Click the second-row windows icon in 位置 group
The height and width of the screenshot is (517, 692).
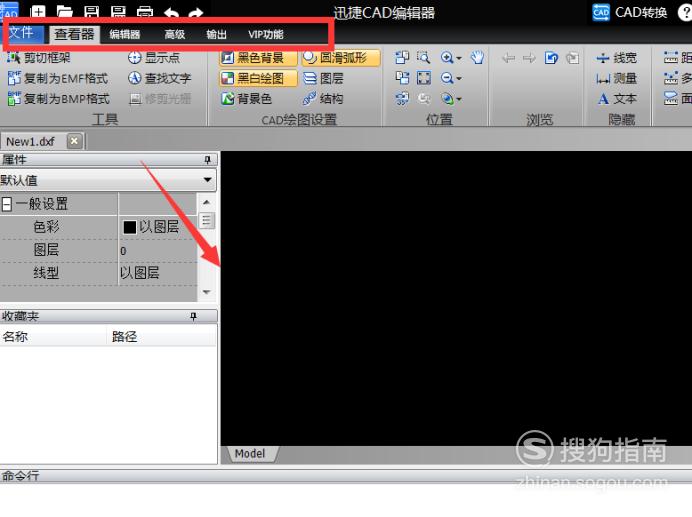[402, 78]
